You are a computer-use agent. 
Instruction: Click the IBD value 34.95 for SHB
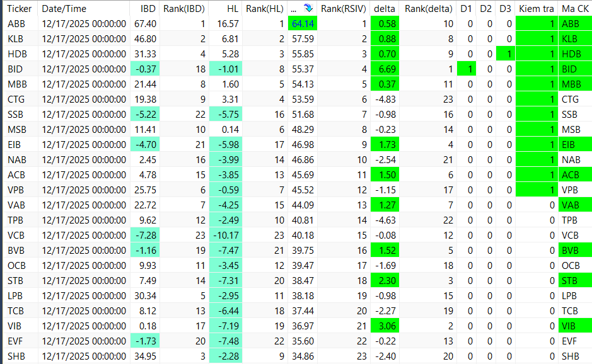pyautogui.click(x=146, y=356)
